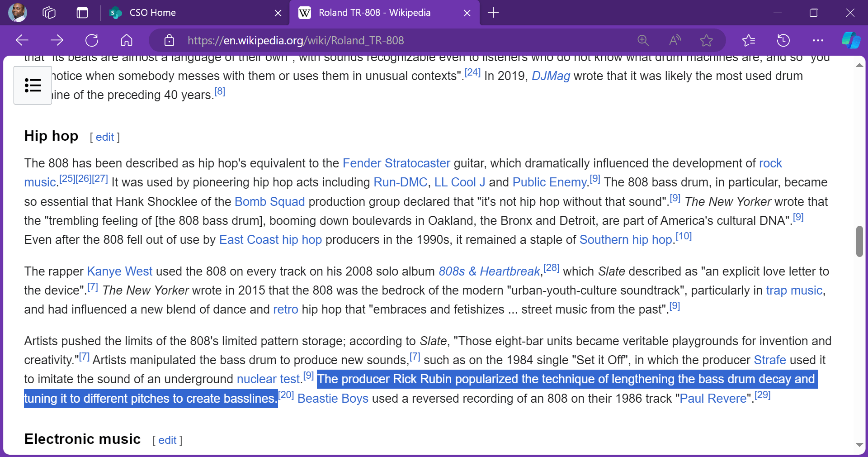Close the CSO Home tab
Image resolution: width=868 pixels, height=457 pixels.
278,13
